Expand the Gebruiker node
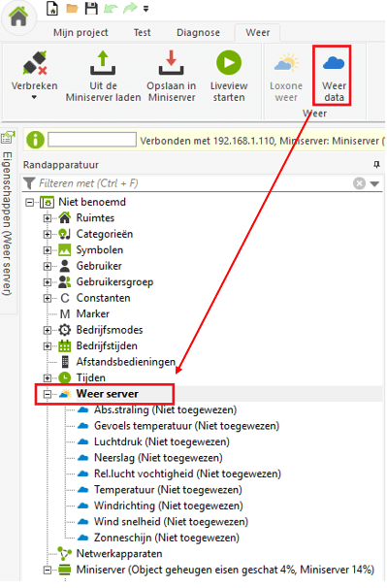Screen dimensions: 387x588 pos(48,266)
